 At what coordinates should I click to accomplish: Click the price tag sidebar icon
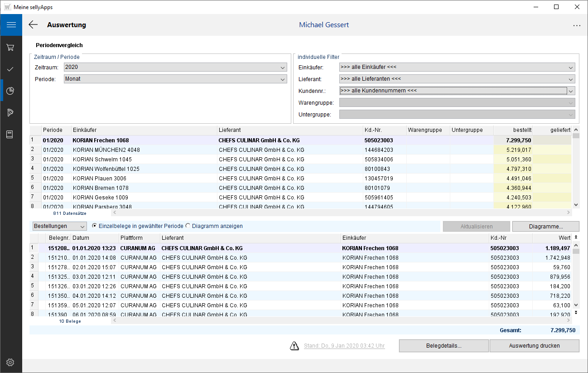pos(11,113)
